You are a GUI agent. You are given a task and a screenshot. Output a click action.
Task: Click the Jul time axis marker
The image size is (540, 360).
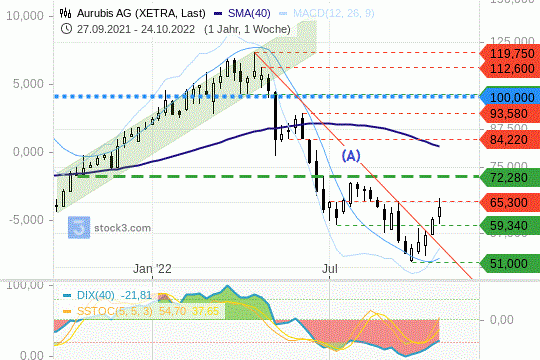(x=330, y=269)
